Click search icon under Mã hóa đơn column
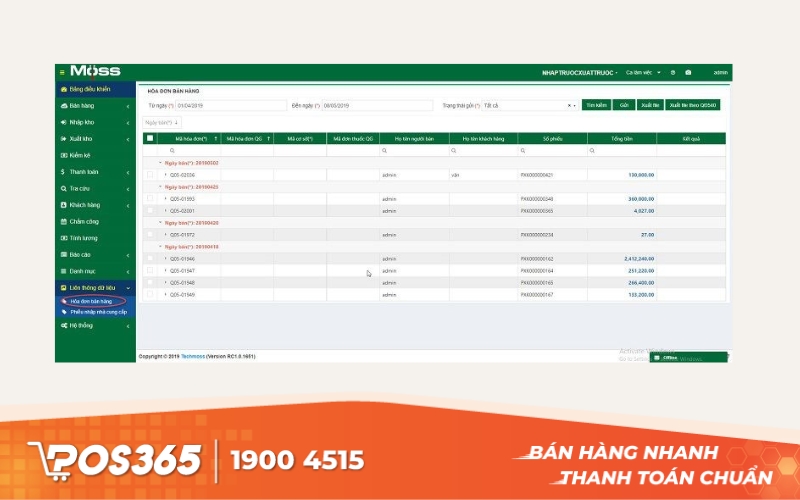Image resolution: width=800 pixels, height=500 pixels. point(172,151)
